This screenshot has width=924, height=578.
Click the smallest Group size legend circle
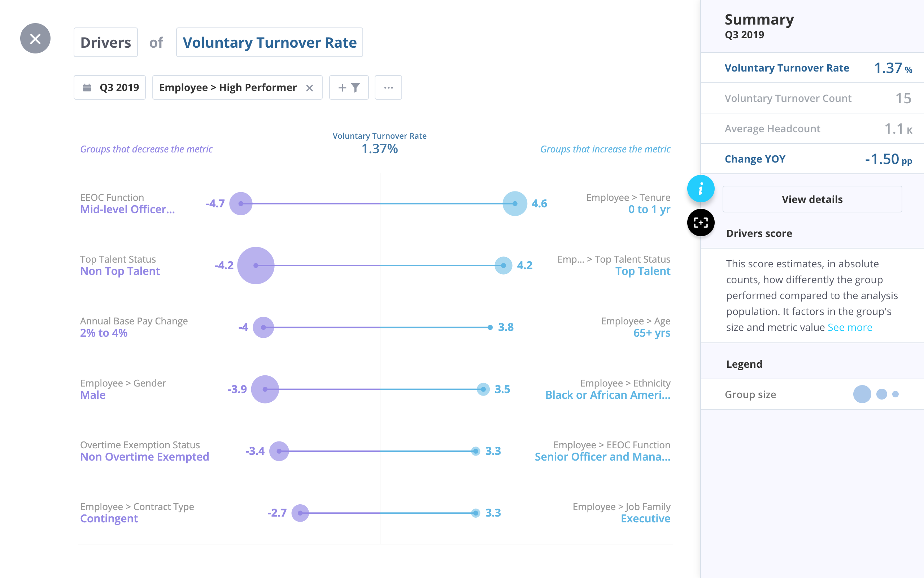coord(895,394)
